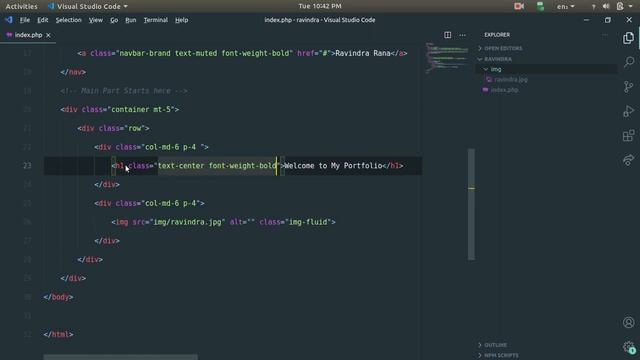The width and height of the screenshot is (640, 360).
Task: Open the Extensions view icon
Action: (629, 136)
